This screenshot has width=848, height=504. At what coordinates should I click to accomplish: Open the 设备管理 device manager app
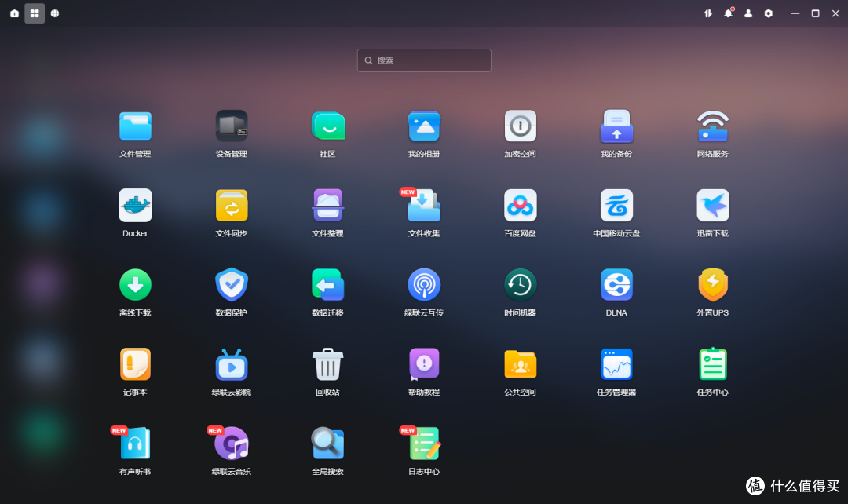[x=232, y=126]
